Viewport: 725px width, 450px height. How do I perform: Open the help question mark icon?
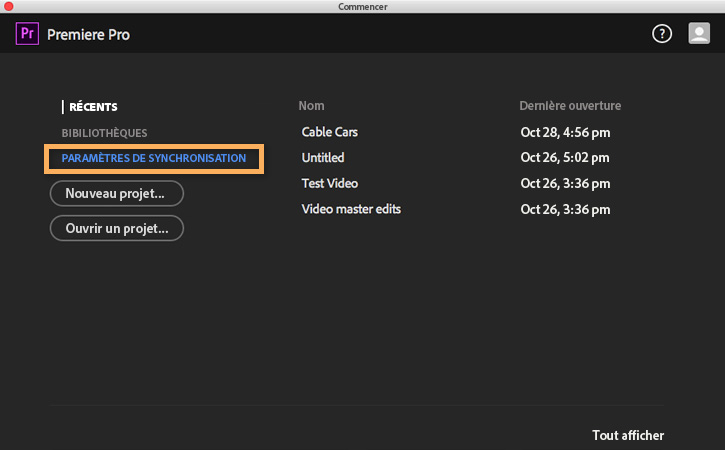point(662,34)
